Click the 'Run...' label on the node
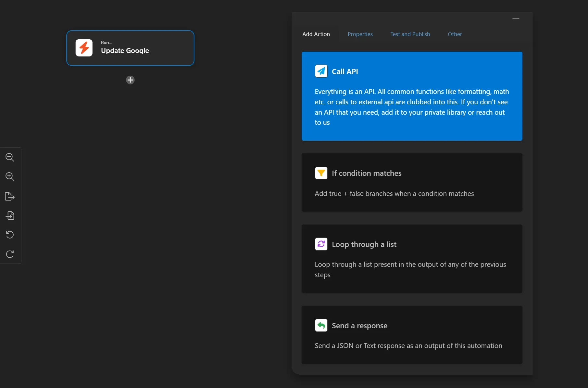588x388 pixels. point(106,43)
